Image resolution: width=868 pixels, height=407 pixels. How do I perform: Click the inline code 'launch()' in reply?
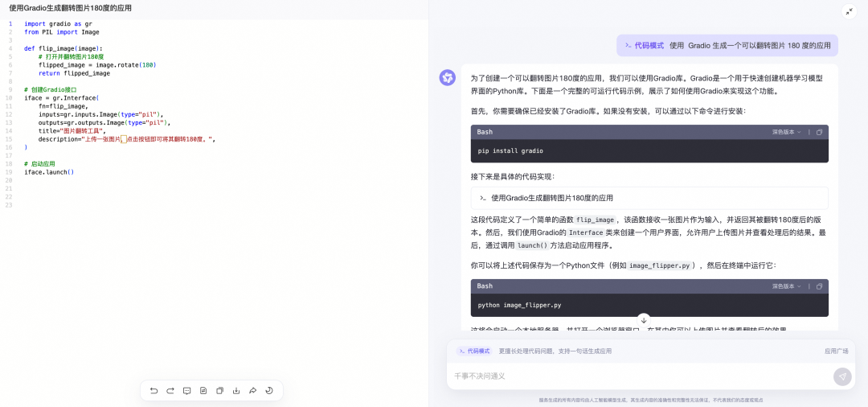pyautogui.click(x=531, y=246)
